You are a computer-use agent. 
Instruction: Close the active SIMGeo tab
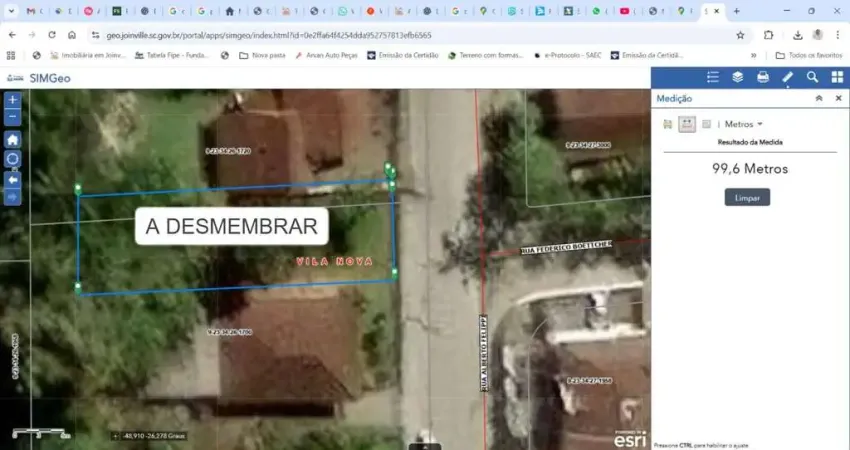click(717, 11)
